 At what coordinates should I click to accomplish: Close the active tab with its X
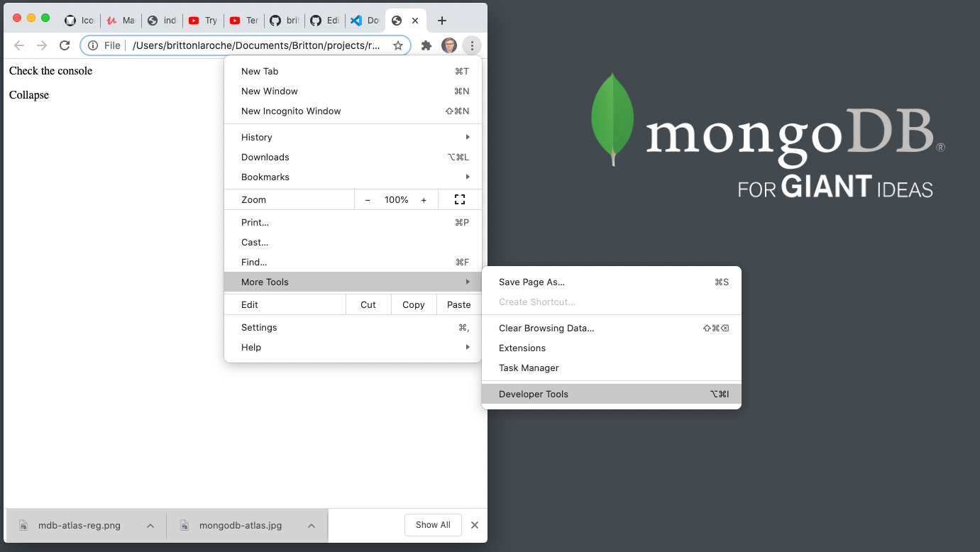pyautogui.click(x=415, y=21)
